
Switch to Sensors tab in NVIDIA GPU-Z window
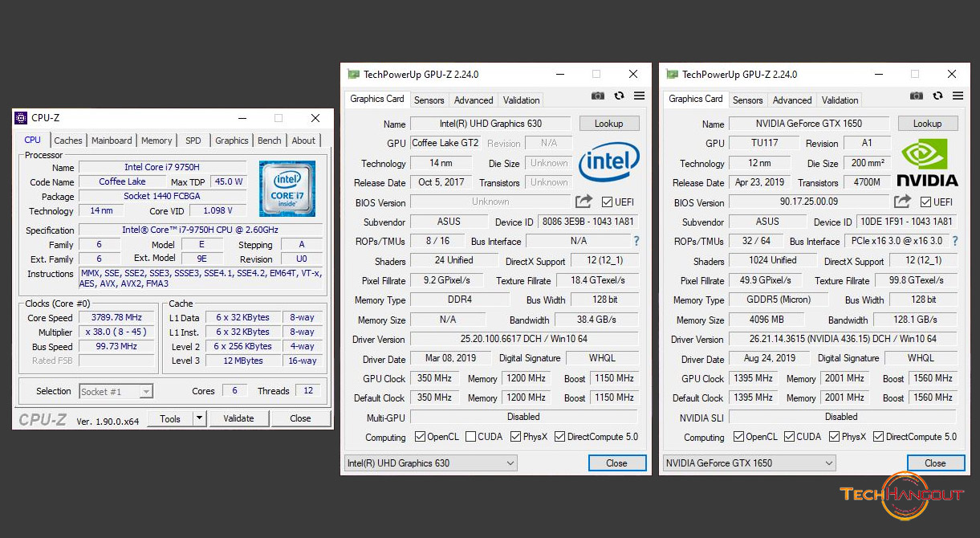(748, 100)
